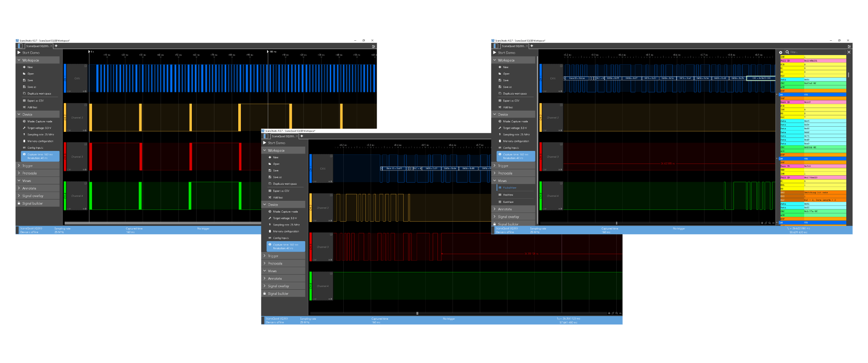868x363 pixels.
Task: Expand Annotate section in middle window
Action: [283, 278]
